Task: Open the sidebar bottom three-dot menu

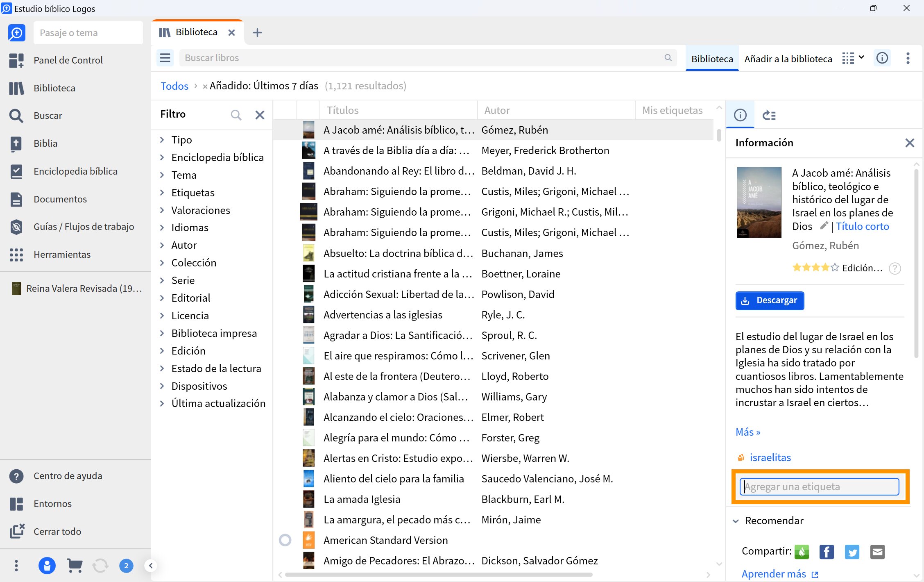Action: tap(16, 566)
